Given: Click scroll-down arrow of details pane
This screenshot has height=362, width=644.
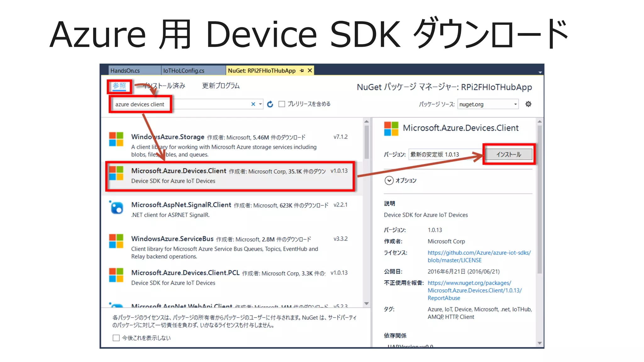Looking at the screenshot, I should pyautogui.click(x=540, y=343).
